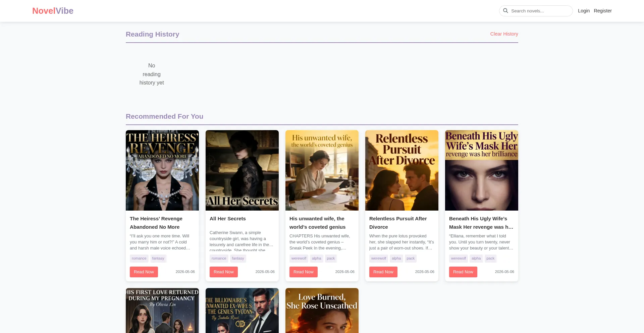644x333 pixels.
Task: Read Now for Relentless Pursuit After Divorce
Action: click(x=383, y=272)
